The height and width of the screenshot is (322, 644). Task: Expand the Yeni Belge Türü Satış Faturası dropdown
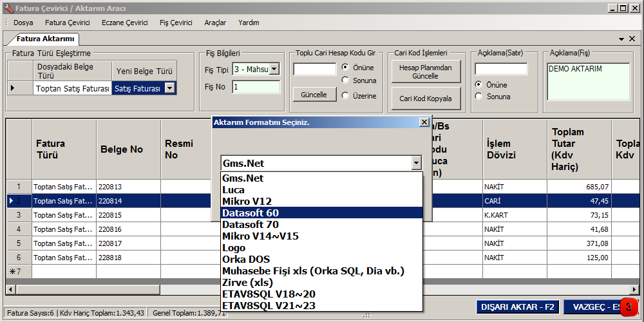pos(169,88)
